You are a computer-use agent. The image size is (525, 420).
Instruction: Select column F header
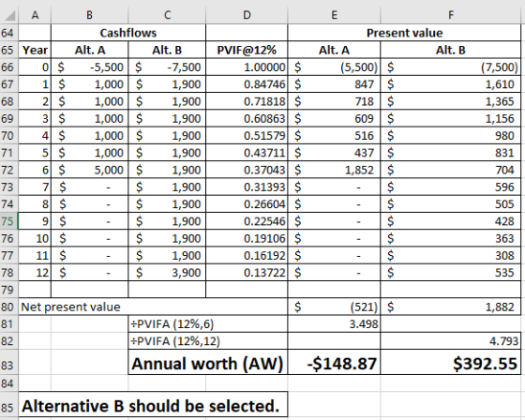tap(451, 15)
